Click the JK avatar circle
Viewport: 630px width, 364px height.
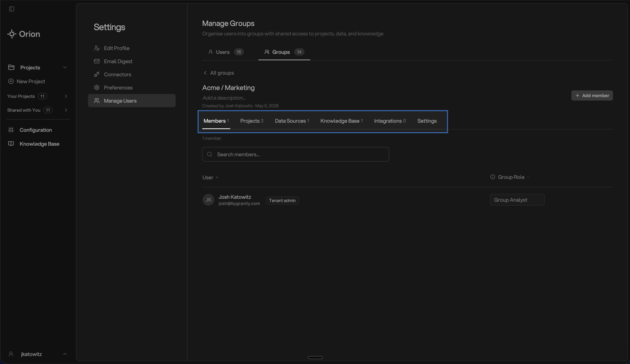point(208,200)
